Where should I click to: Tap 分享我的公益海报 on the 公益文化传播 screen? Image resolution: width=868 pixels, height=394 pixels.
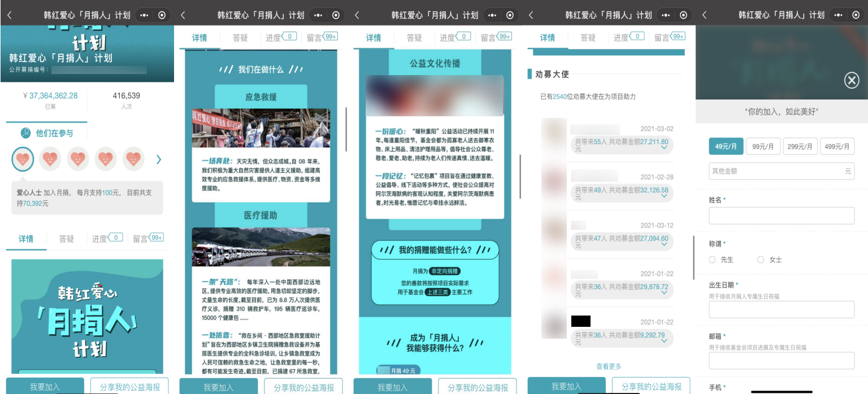click(x=478, y=387)
